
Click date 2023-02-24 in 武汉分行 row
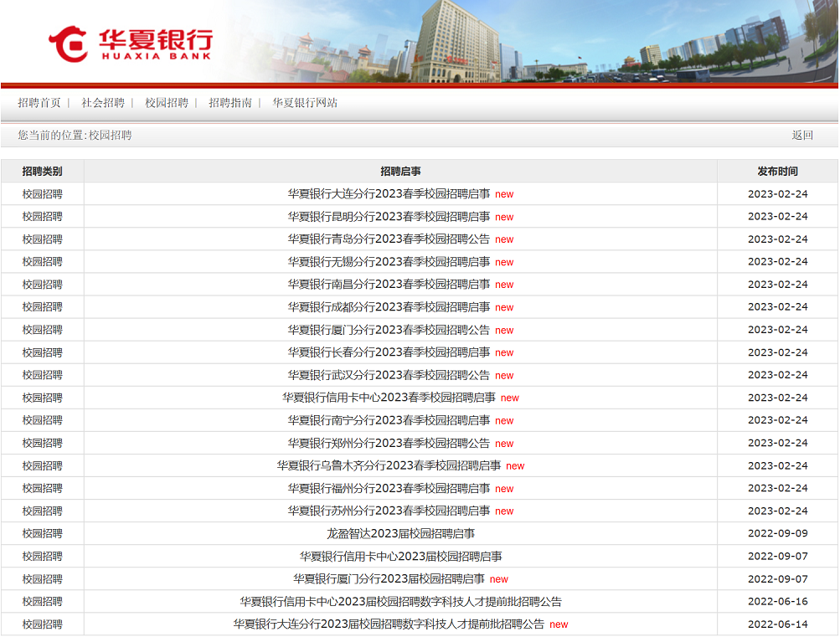pyautogui.click(x=778, y=375)
